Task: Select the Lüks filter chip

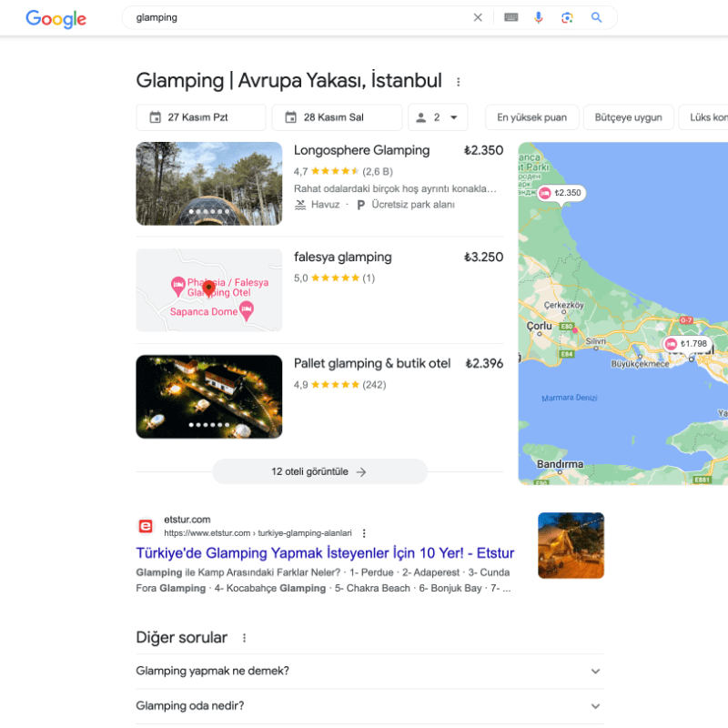Action: 703,117
